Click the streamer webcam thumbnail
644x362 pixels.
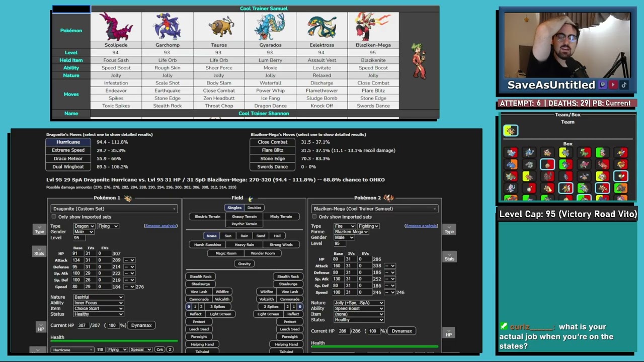(x=567, y=45)
